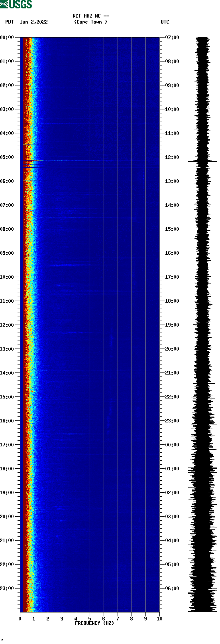This screenshot has height=644, width=220.
Task: Click the 01:00 PDT time label
Action: click(7, 61)
